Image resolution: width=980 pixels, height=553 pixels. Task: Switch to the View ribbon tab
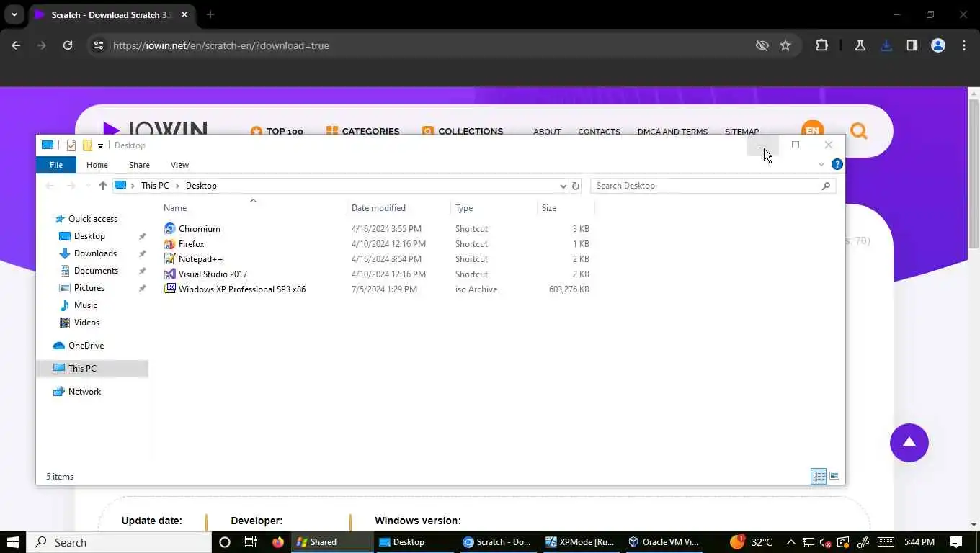pos(179,165)
